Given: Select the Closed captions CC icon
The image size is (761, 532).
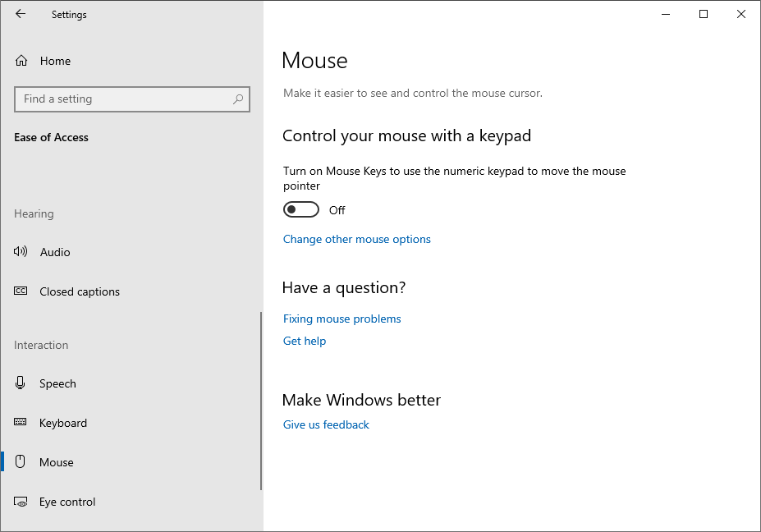Looking at the screenshot, I should (21, 291).
